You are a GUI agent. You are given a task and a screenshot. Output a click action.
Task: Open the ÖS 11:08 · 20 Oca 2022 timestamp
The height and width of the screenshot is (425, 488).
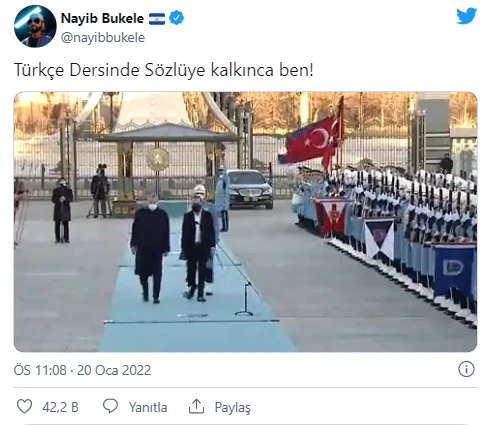pos(82,370)
